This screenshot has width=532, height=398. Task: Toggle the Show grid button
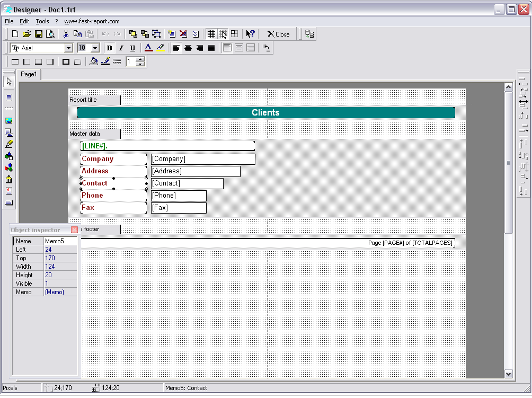click(211, 34)
